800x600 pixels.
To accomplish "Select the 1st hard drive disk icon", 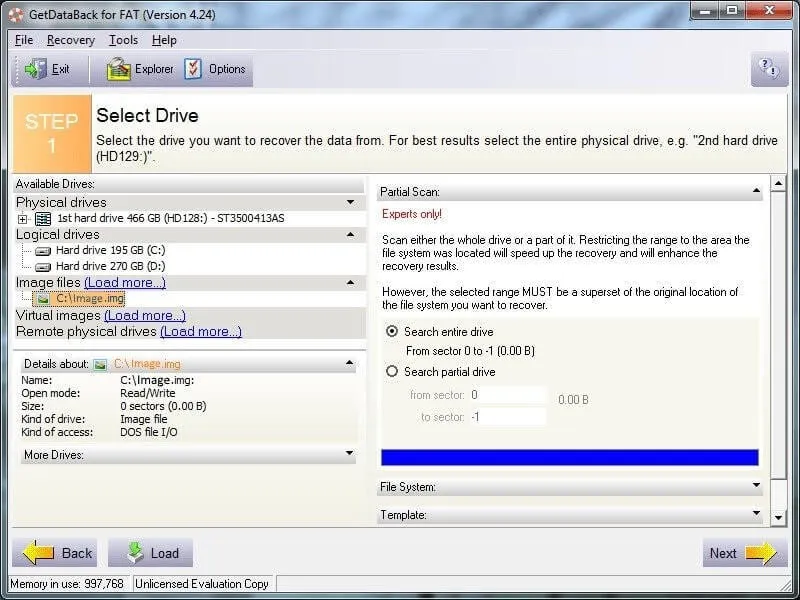I will coord(43,218).
